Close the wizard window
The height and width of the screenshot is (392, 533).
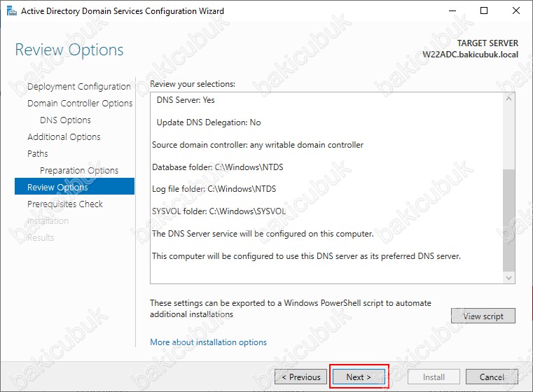(x=516, y=11)
